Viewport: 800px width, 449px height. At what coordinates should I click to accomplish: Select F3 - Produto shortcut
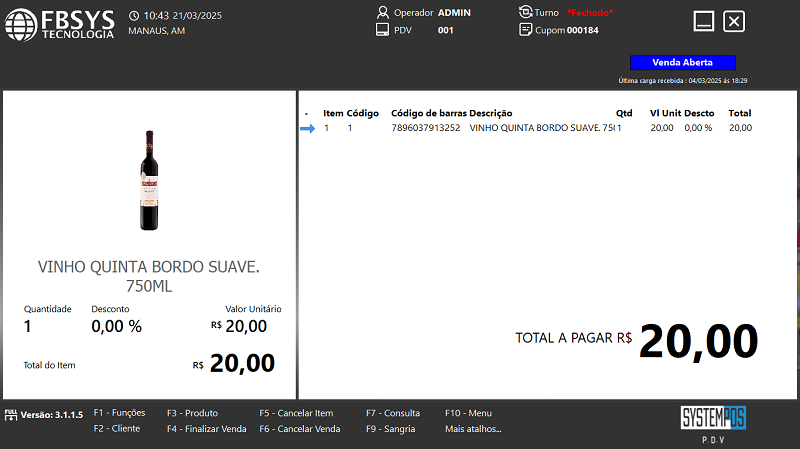coord(192,413)
